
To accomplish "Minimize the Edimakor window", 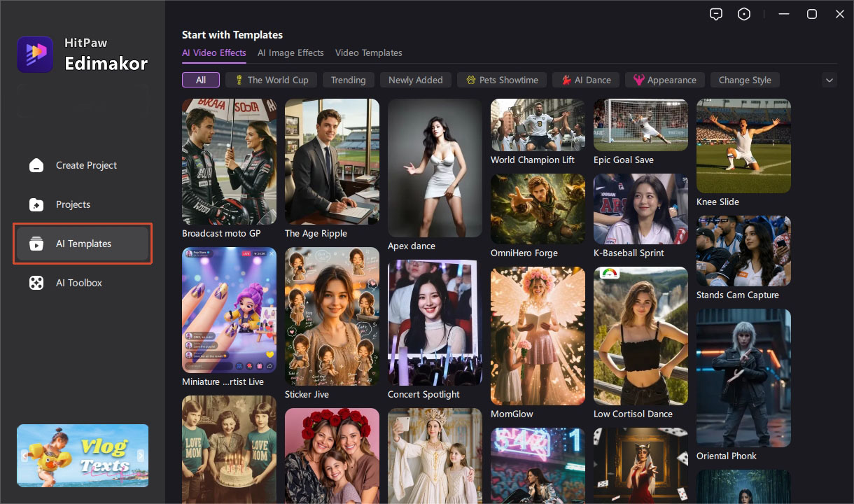I will pos(784,14).
